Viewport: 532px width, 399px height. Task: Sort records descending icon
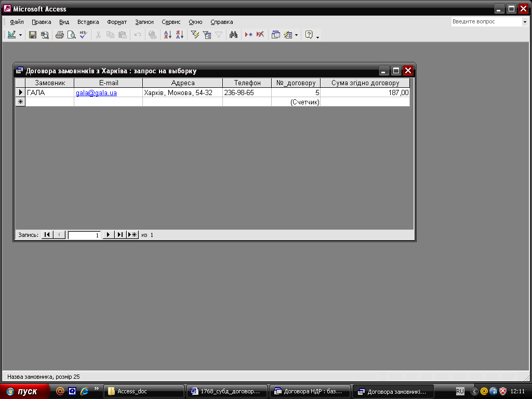[179, 35]
